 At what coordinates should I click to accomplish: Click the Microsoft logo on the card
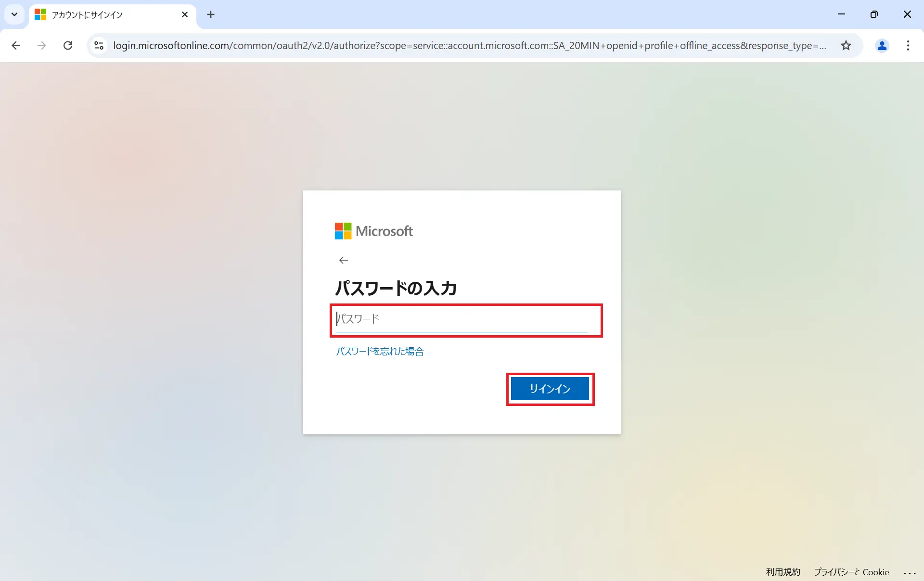coord(373,231)
